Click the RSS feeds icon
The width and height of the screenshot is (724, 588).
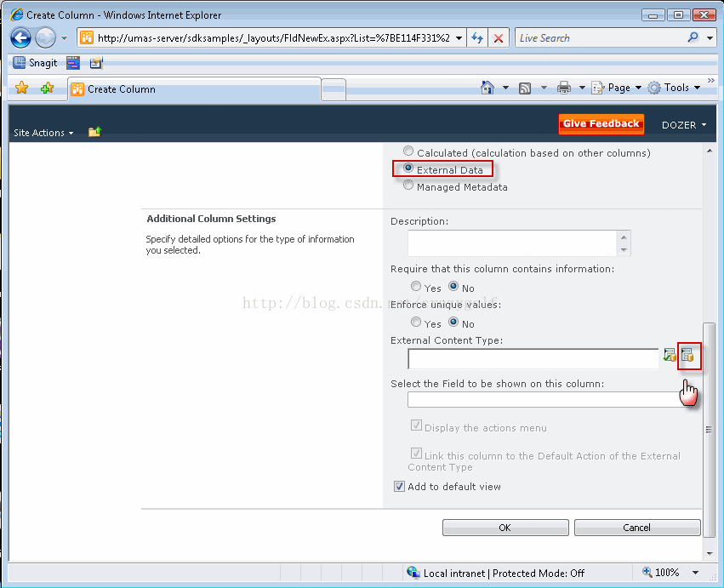coord(525,88)
